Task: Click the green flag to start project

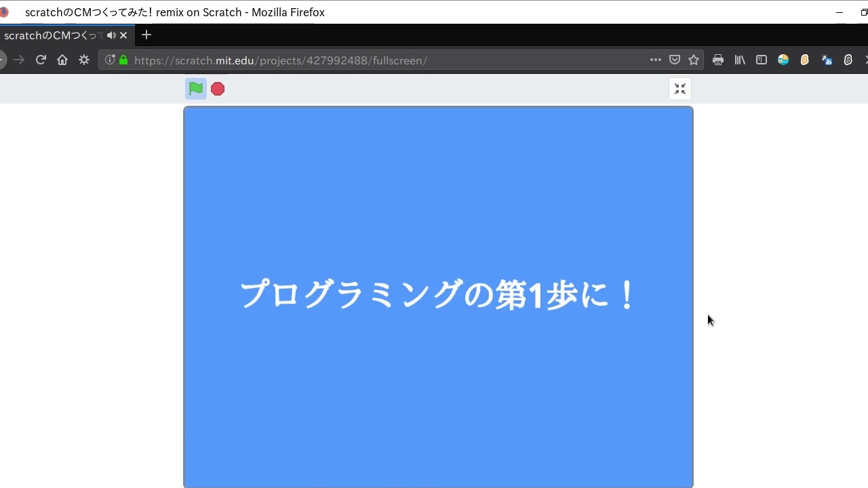Action: click(196, 89)
